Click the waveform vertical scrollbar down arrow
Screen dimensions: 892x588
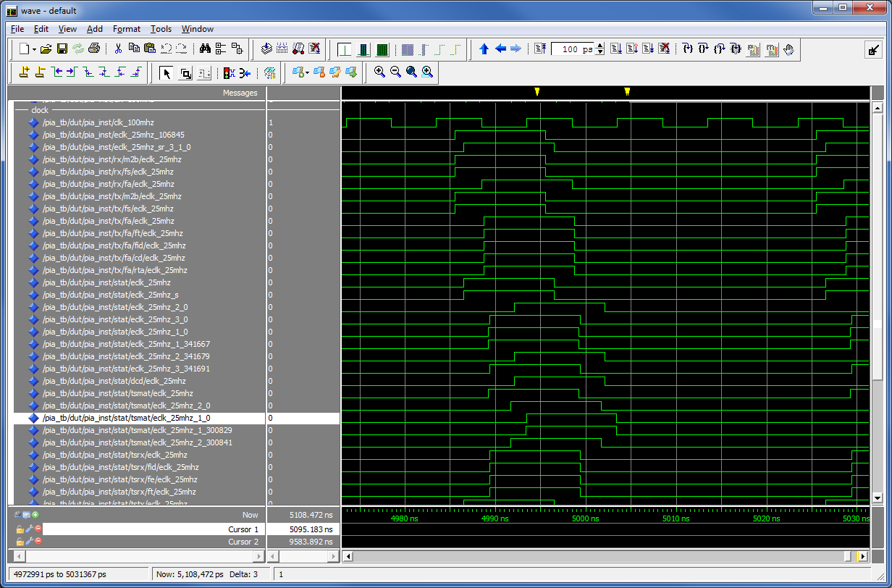pyautogui.click(x=878, y=497)
